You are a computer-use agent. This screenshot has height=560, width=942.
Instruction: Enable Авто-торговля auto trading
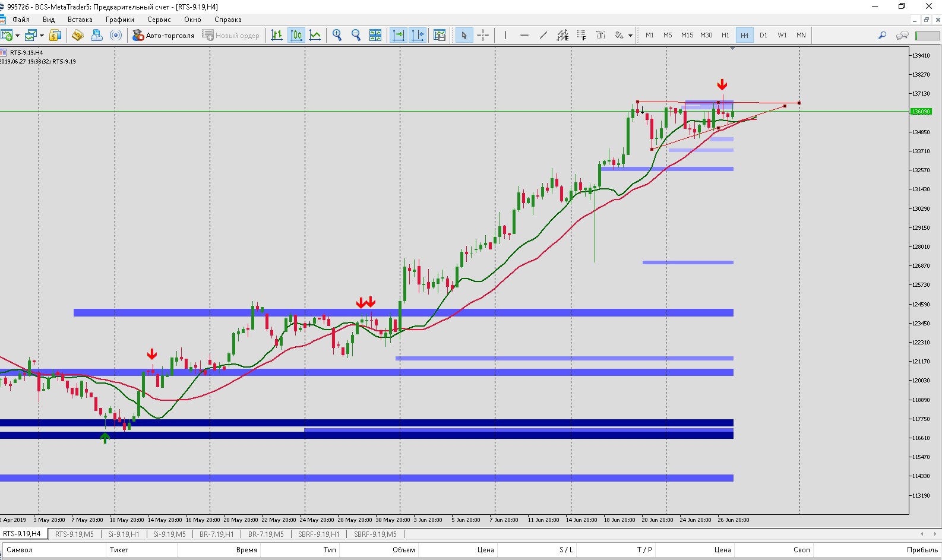163,36
